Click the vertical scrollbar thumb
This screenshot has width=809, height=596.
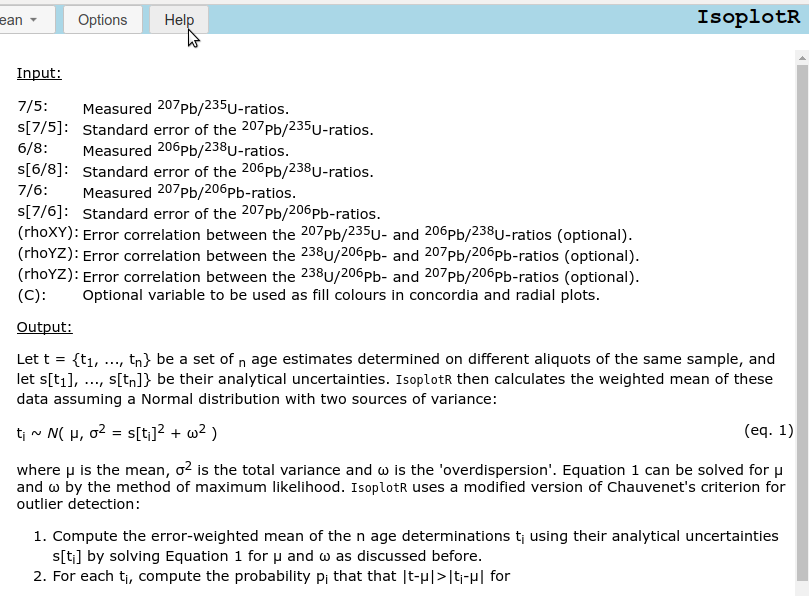[801, 320]
